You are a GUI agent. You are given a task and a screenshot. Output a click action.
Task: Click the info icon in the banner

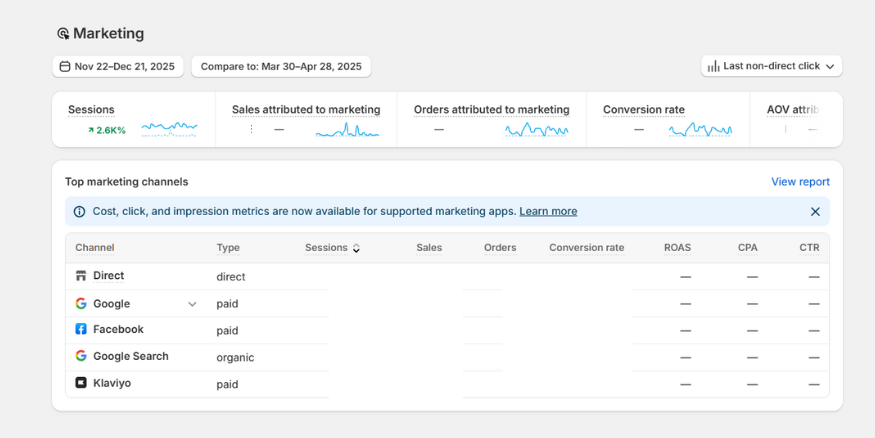[x=80, y=211]
